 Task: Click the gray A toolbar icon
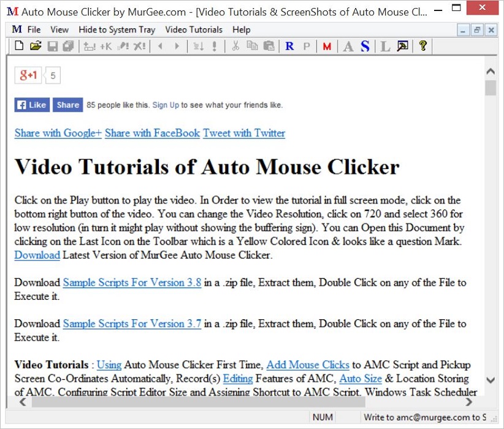click(348, 47)
